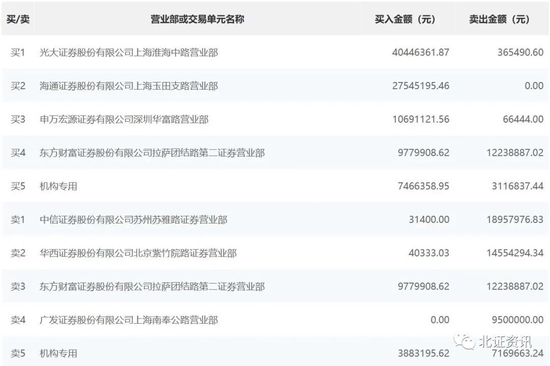
Task: Select 广发证券股份有限公司上海南奉公路营业部
Action: (129, 320)
